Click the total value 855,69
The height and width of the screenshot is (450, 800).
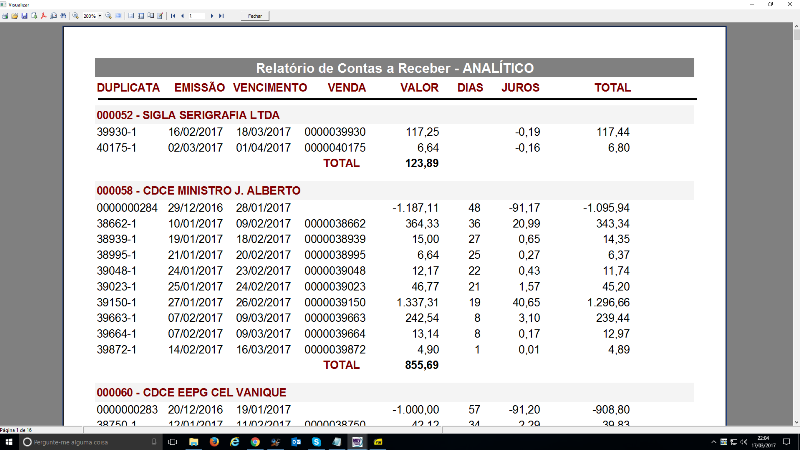tap(421, 365)
